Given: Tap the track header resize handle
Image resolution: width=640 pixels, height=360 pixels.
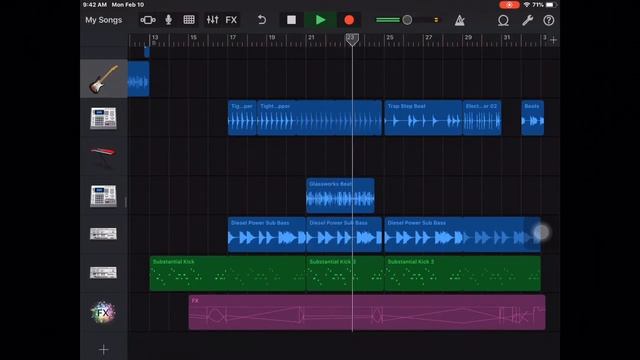Looking at the screenshot, I should (126, 202).
